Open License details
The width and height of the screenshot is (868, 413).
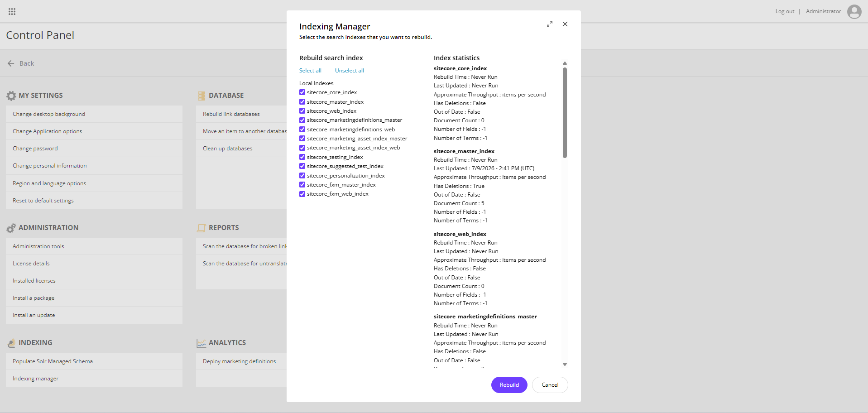pyautogui.click(x=94, y=264)
